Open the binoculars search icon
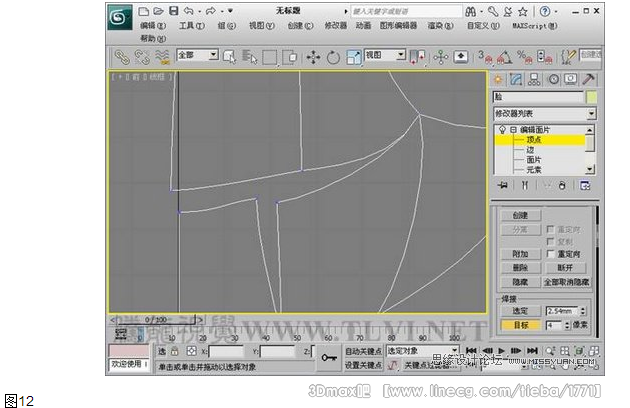 [470, 12]
